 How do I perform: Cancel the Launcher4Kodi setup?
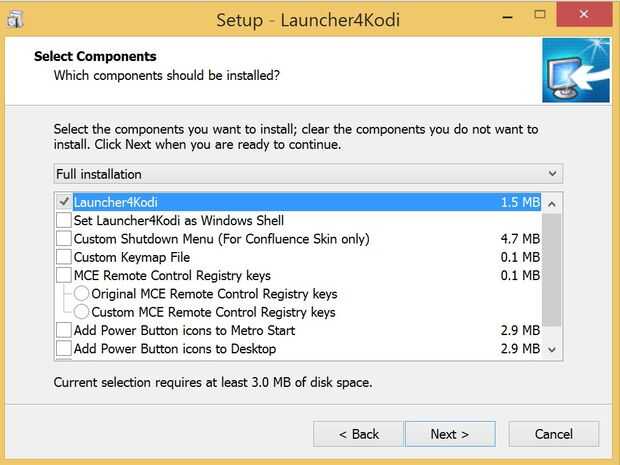pos(553,434)
